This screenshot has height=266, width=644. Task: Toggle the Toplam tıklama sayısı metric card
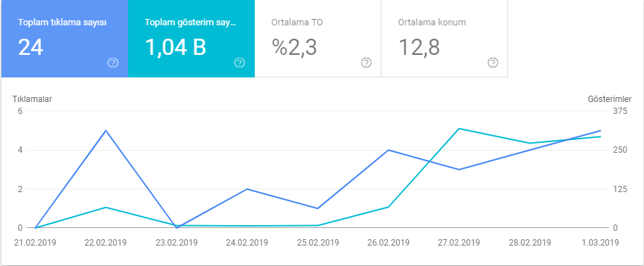(65, 39)
